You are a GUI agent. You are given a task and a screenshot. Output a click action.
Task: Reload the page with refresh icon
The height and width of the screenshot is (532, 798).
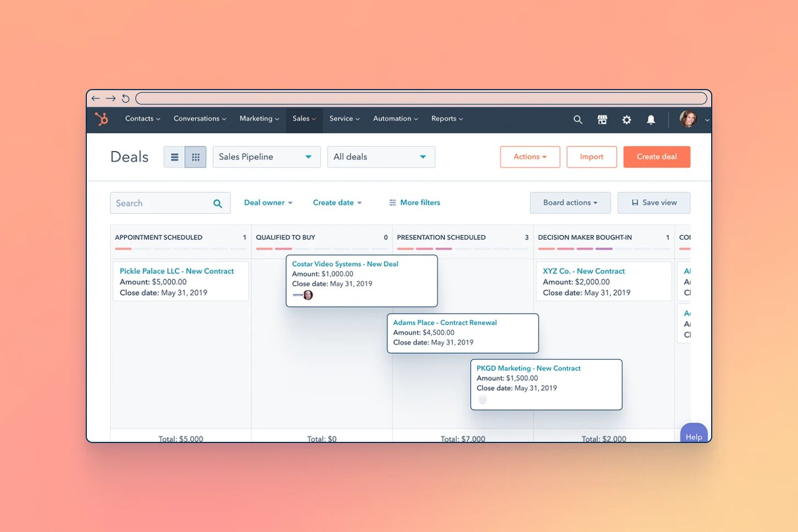pos(126,98)
